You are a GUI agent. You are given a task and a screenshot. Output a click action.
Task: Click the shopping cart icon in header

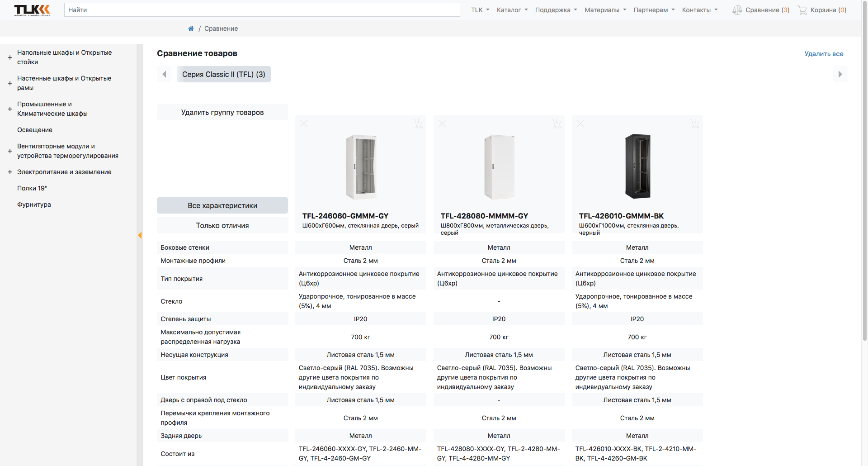tap(802, 10)
